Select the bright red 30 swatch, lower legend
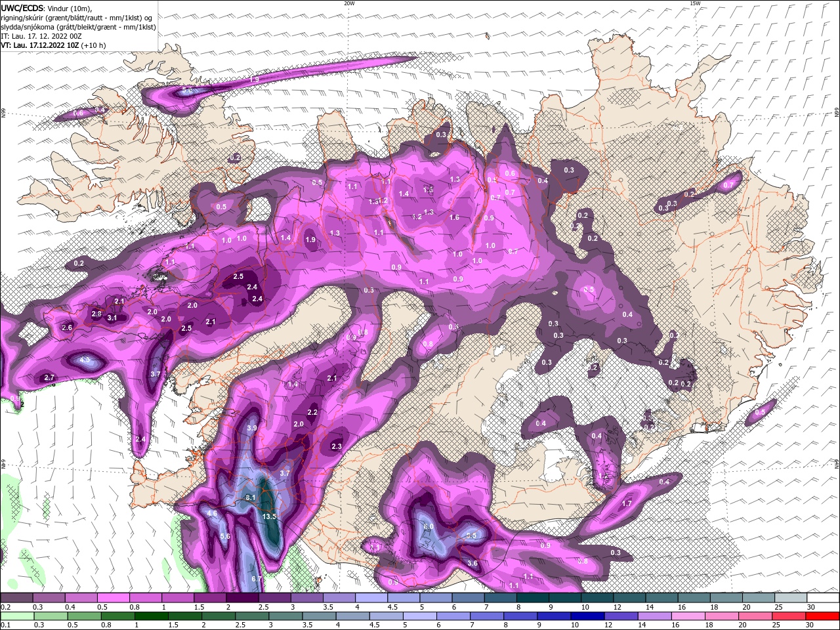 click(x=822, y=616)
